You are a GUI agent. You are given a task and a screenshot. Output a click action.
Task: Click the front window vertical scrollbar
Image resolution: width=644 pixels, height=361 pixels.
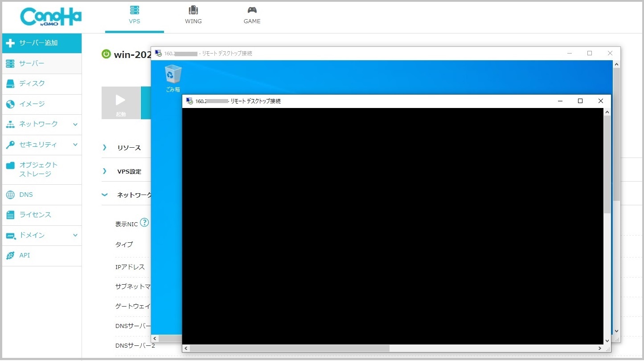pyautogui.click(x=607, y=164)
